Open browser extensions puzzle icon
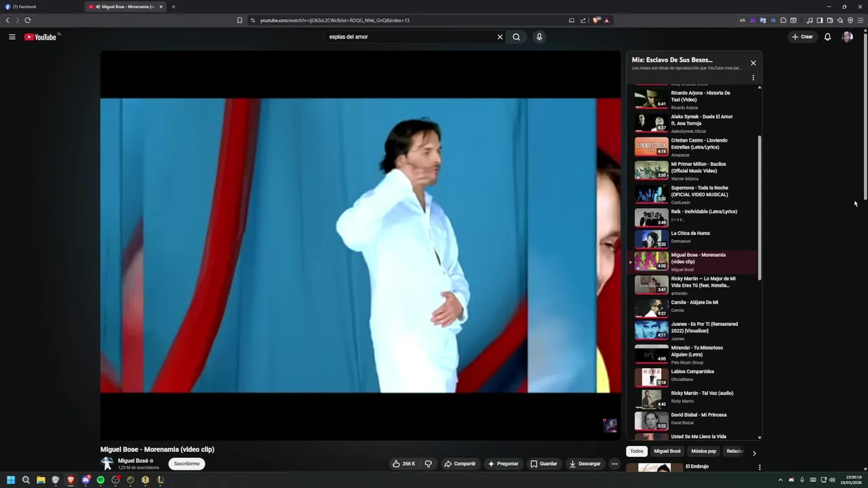The width and height of the screenshot is (868, 488). pyautogui.click(x=783, y=20)
